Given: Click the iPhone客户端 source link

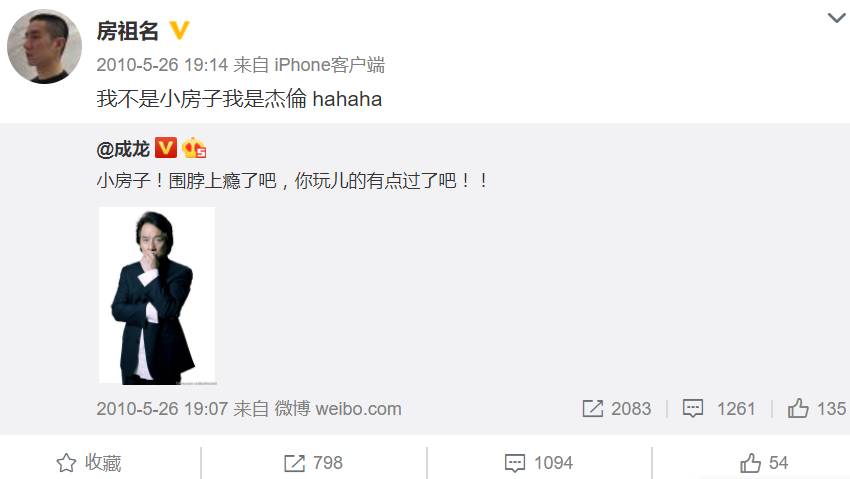Looking at the screenshot, I should 329,65.
